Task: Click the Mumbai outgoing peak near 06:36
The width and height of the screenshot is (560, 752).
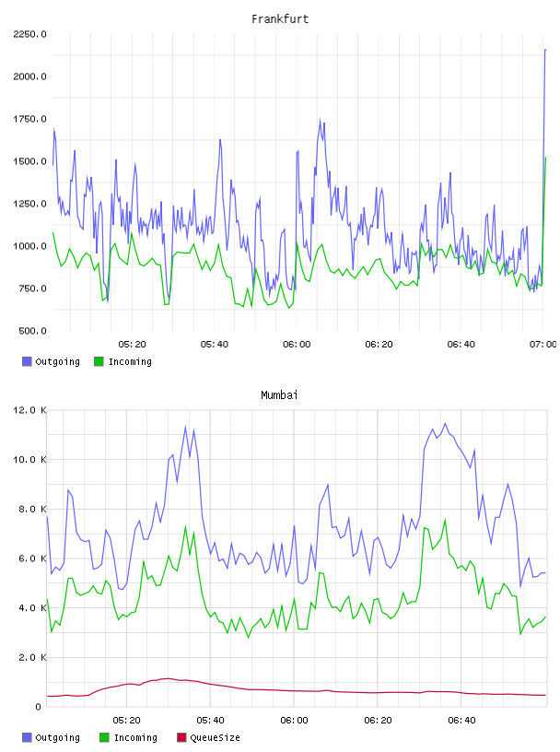Action: [445, 424]
